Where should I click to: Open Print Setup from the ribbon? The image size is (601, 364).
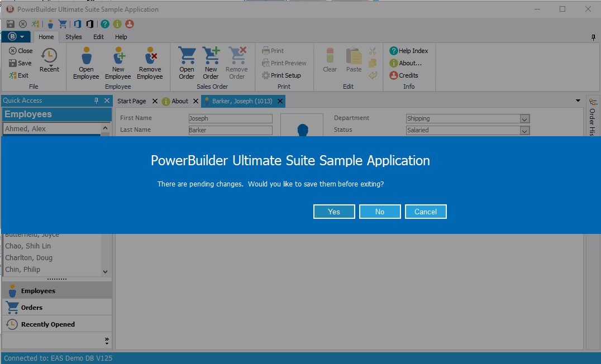[x=282, y=75]
